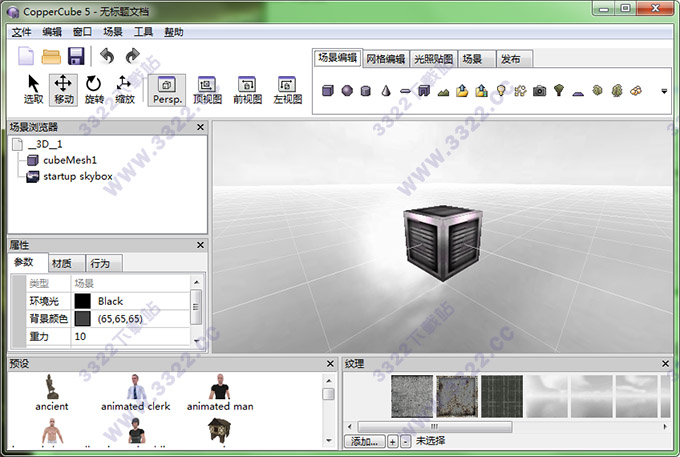
Task: Add a dark tree billboard object
Action: click(x=559, y=91)
